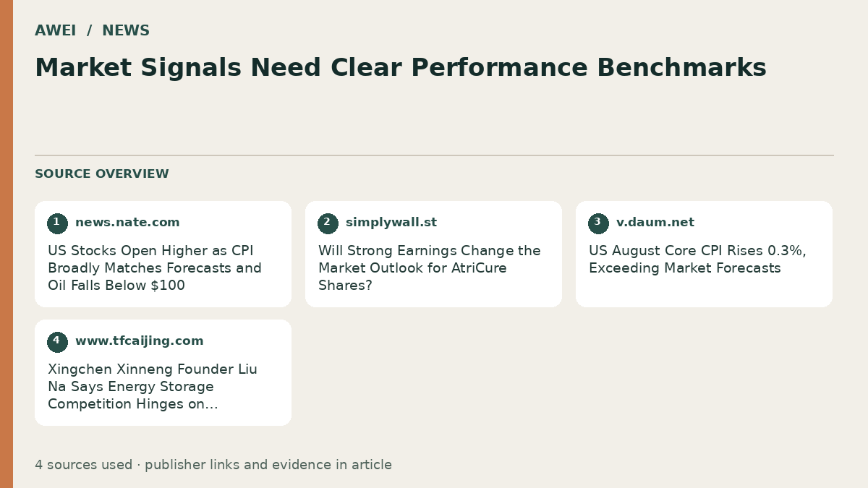Click the number 3 source badge

click(x=598, y=223)
